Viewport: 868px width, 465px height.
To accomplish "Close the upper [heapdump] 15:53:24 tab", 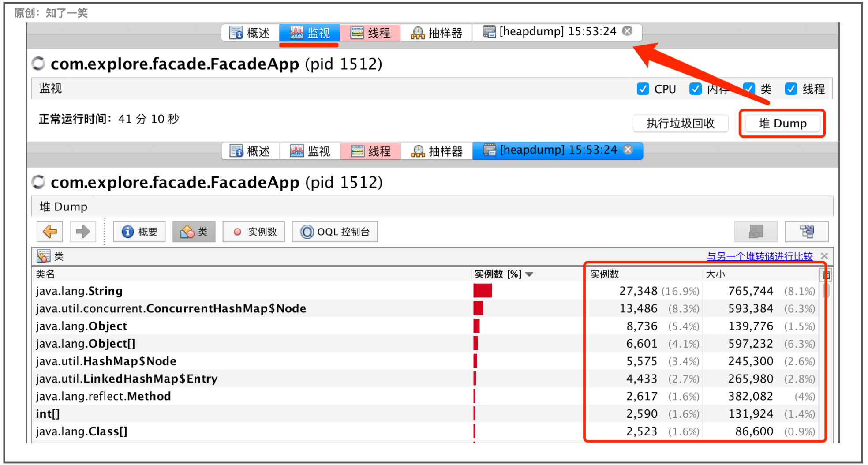I will tap(627, 31).
